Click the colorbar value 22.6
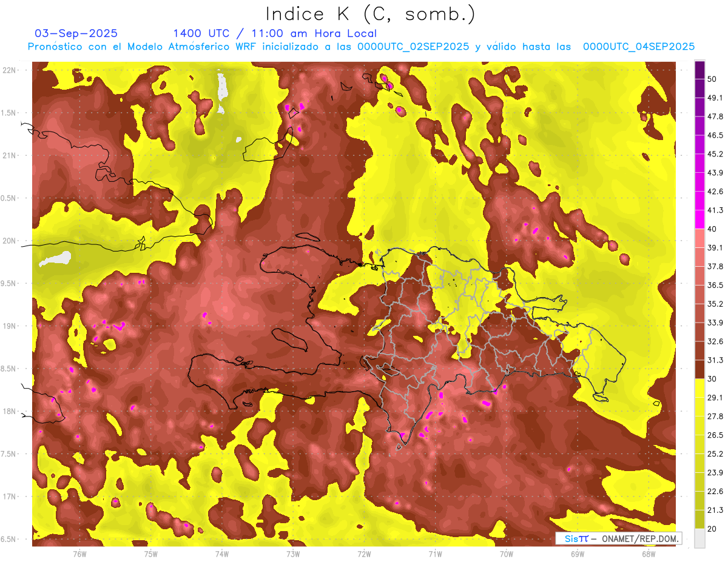This screenshot has width=728, height=562. tap(715, 491)
